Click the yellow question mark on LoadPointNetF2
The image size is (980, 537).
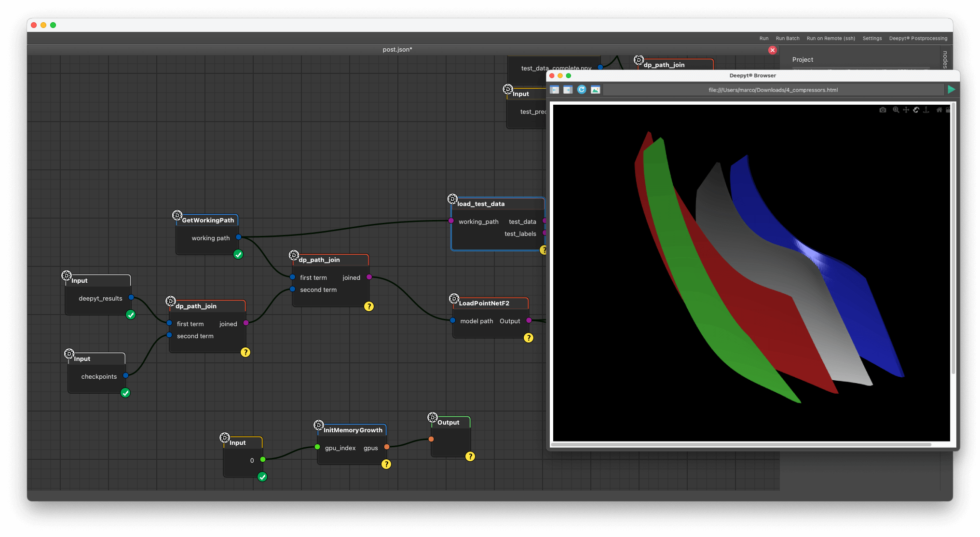pyautogui.click(x=529, y=338)
